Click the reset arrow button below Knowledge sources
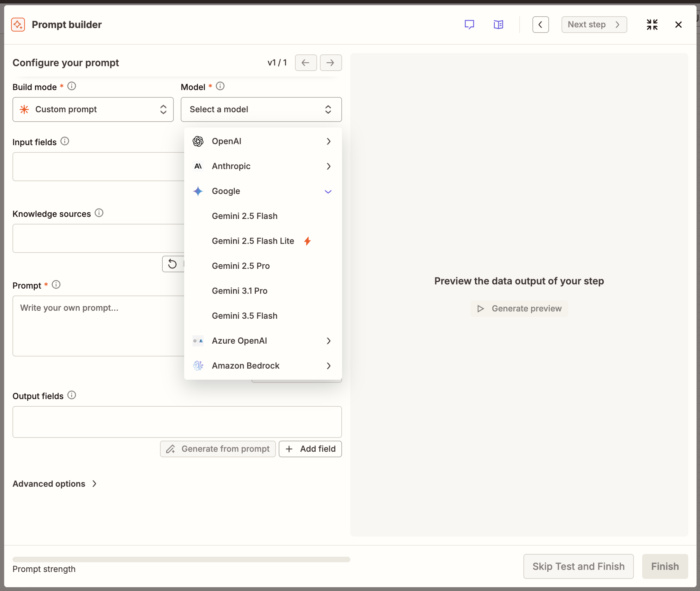 [173, 264]
